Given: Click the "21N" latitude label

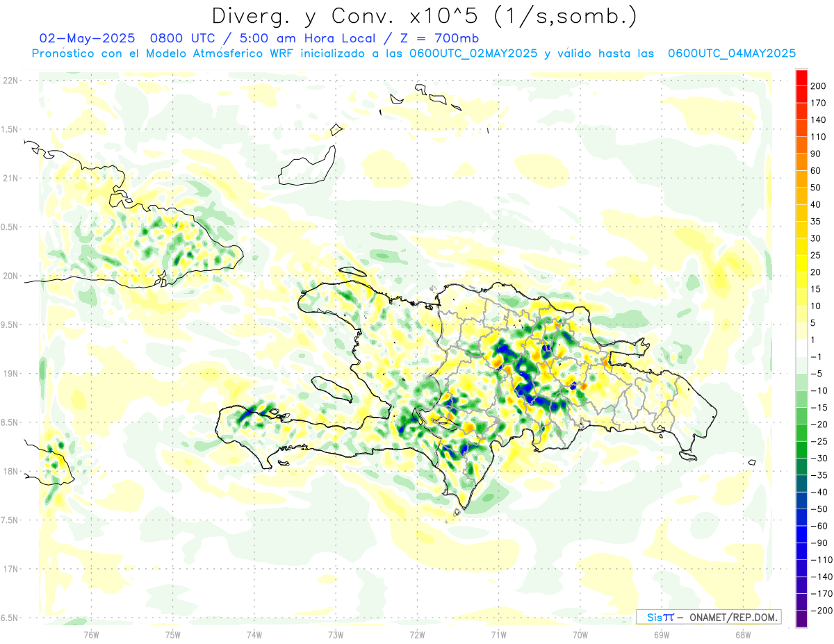Looking at the screenshot, I should click(x=10, y=178).
